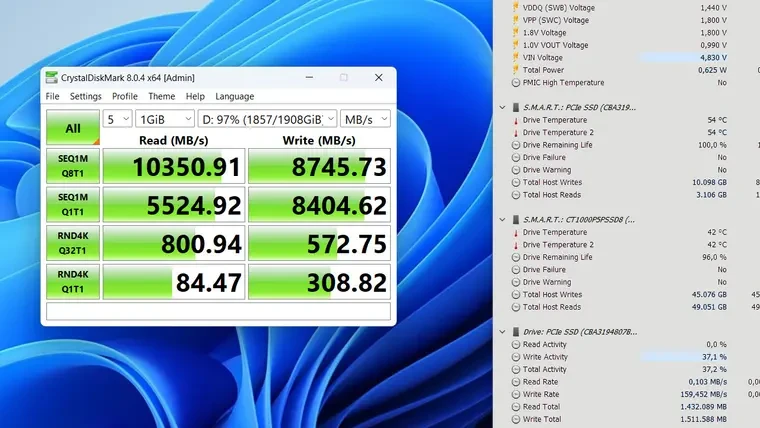Click thermometer icon for CT1000P5PSSD8 Drive Temperature
Image resolution: width=760 pixels, height=428 pixels.
tap(516, 233)
